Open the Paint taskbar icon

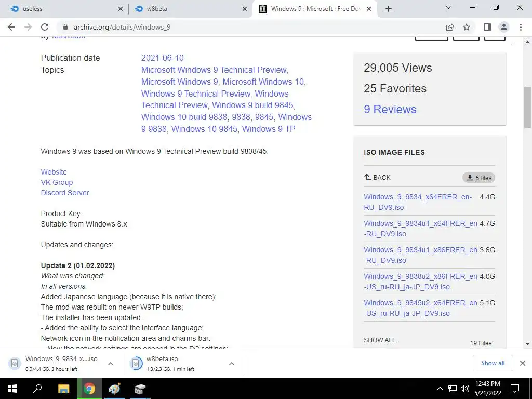click(x=114, y=389)
